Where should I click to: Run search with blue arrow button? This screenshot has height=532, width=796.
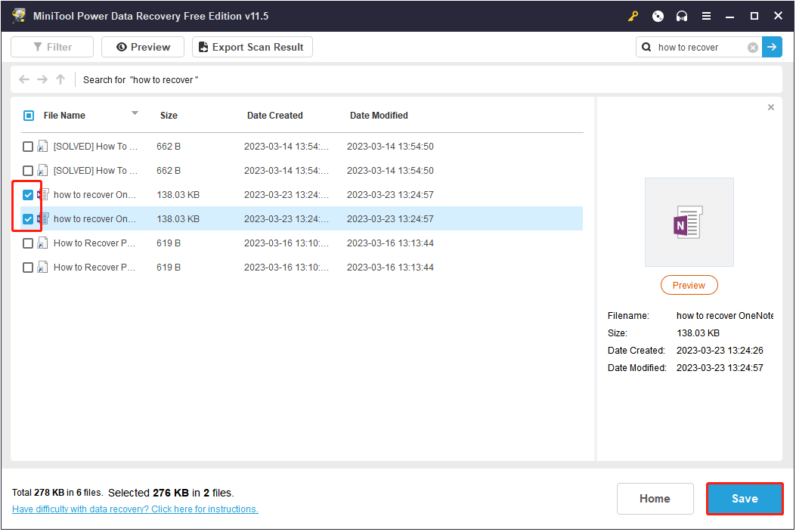point(772,47)
